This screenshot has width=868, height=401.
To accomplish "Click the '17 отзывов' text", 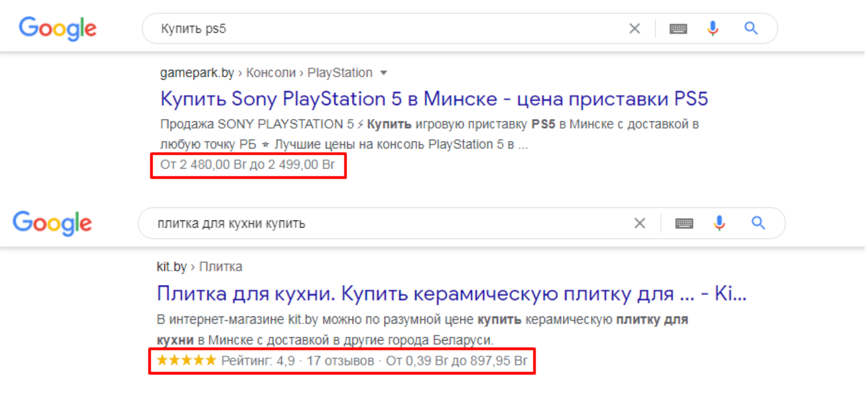I will tap(340, 361).
